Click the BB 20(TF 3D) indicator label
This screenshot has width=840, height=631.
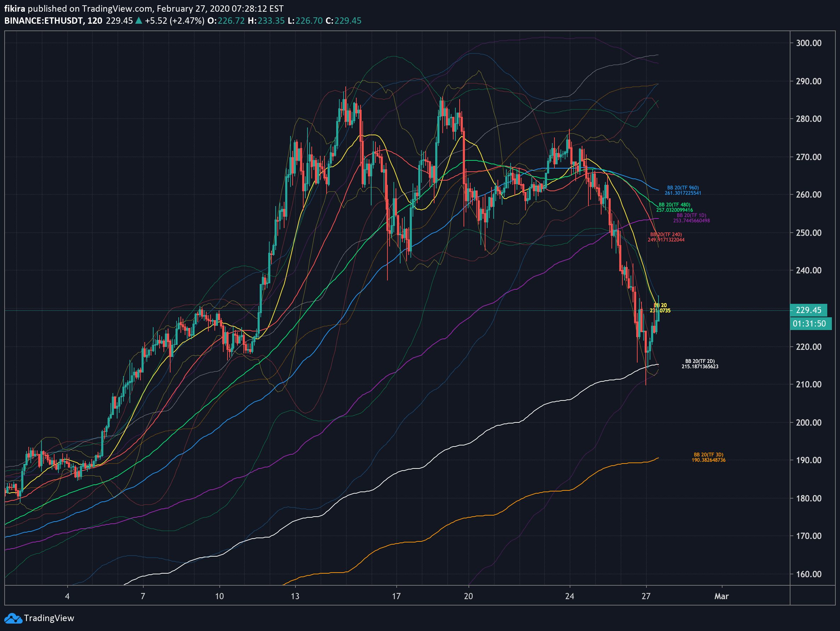[x=709, y=455]
